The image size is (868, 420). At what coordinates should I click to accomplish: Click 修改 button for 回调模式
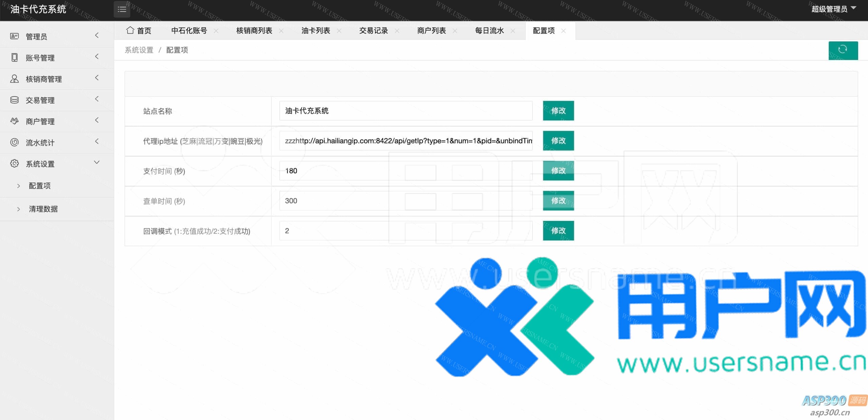coord(558,231)
